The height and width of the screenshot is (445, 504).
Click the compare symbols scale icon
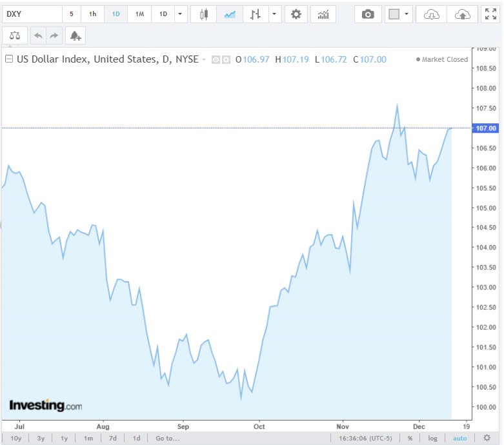pos(15,35)
